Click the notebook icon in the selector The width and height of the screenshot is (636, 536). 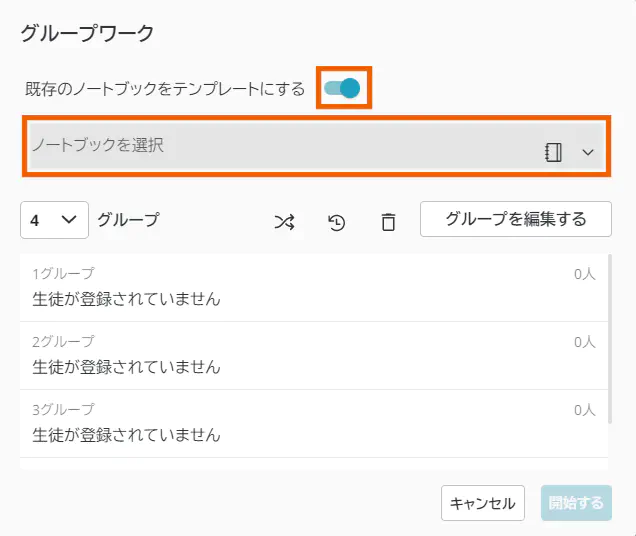(553, 151)
